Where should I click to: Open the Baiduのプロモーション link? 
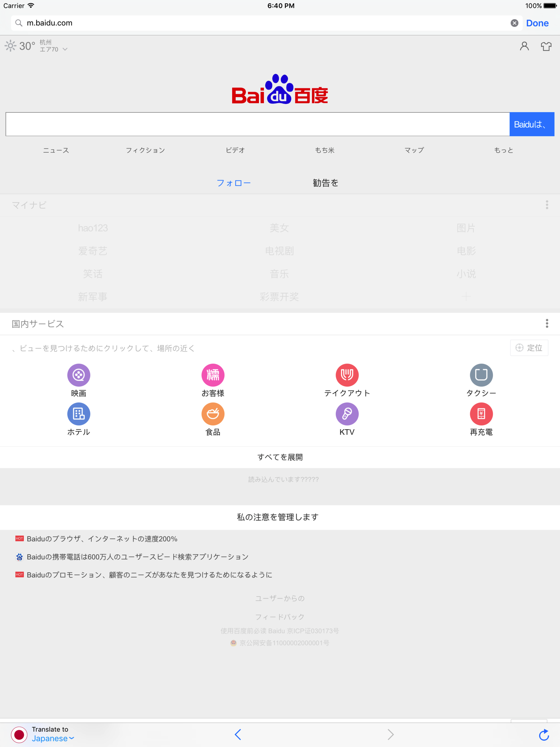tap(149, 575)
